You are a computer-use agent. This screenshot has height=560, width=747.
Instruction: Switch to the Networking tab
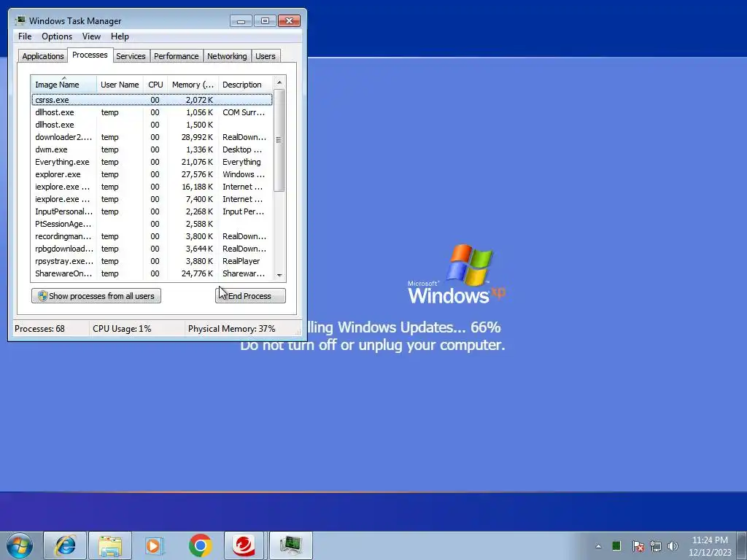227,56
